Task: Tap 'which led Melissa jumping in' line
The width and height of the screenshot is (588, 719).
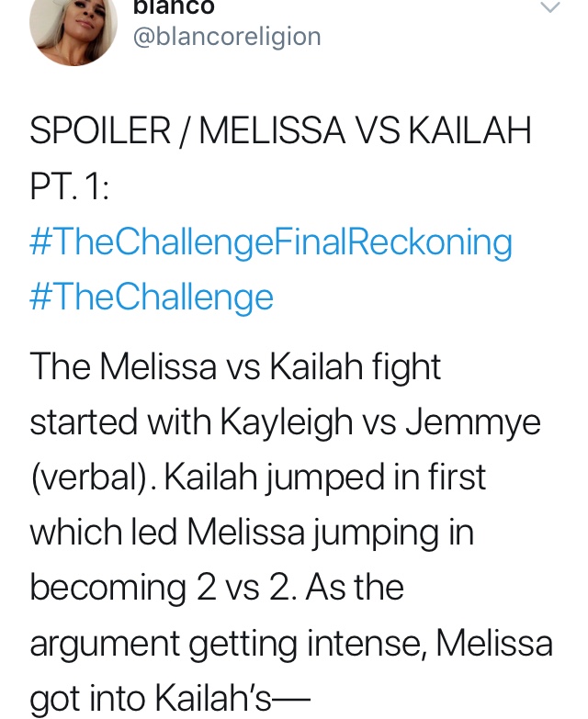Action: click(252, 533)
